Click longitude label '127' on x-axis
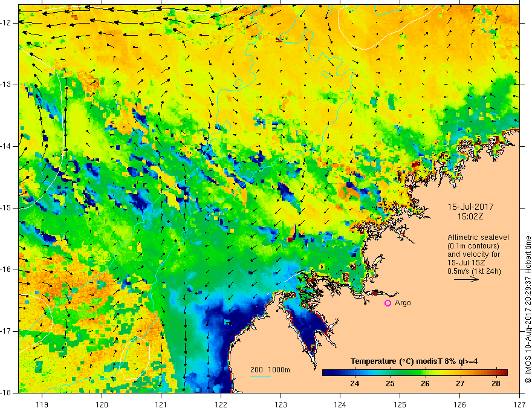Screen dimensions: 532x411 (519, 404)
